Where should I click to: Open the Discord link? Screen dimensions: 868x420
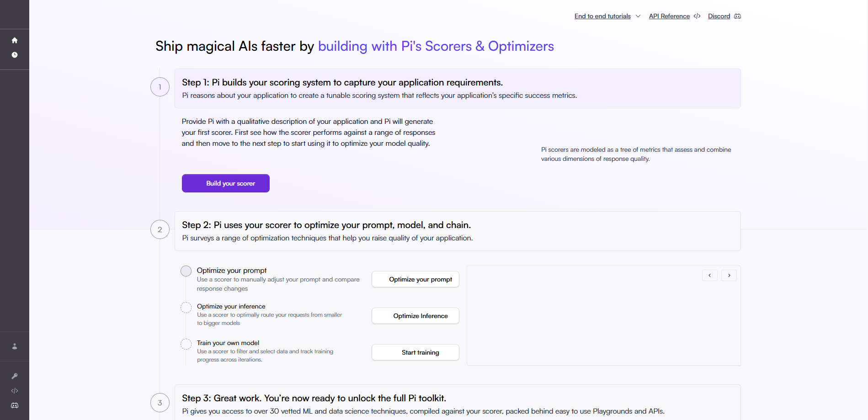(719, 16)
